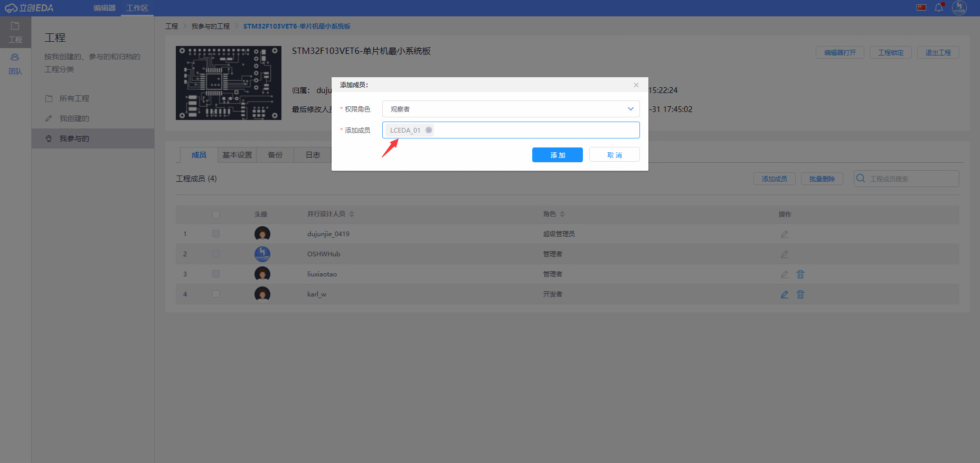The height and width of the screenshot is (463, 980).
Task: Open 基本设置 tab
Action: [237, 155]
